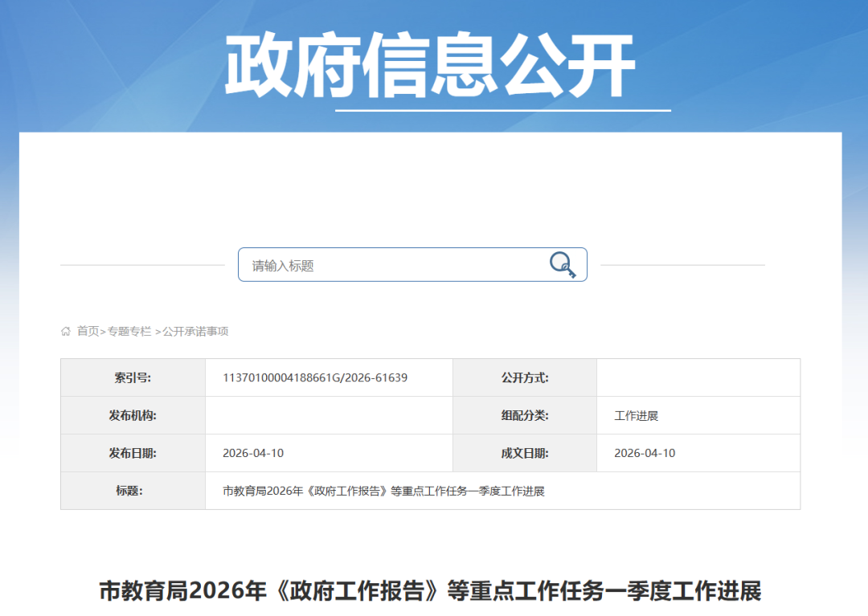Click the 索引号 label cell
868x616 pixels.
[x=133, y=377]
